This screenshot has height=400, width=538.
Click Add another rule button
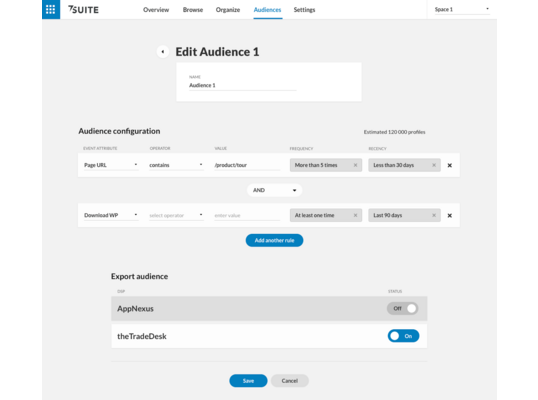(x=274, y=240)
